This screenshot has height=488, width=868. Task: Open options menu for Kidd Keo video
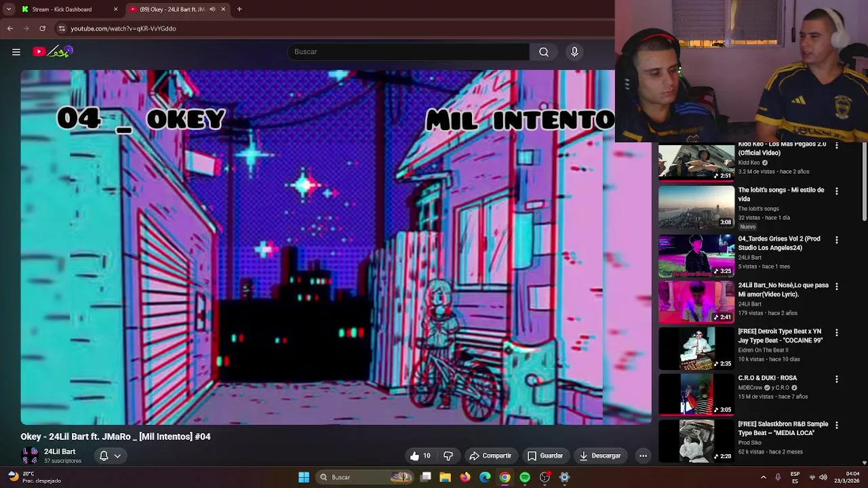(836, 146)
